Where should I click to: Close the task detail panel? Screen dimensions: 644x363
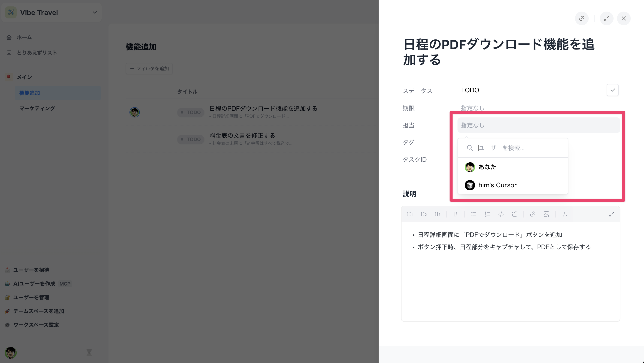coord(624,18)
